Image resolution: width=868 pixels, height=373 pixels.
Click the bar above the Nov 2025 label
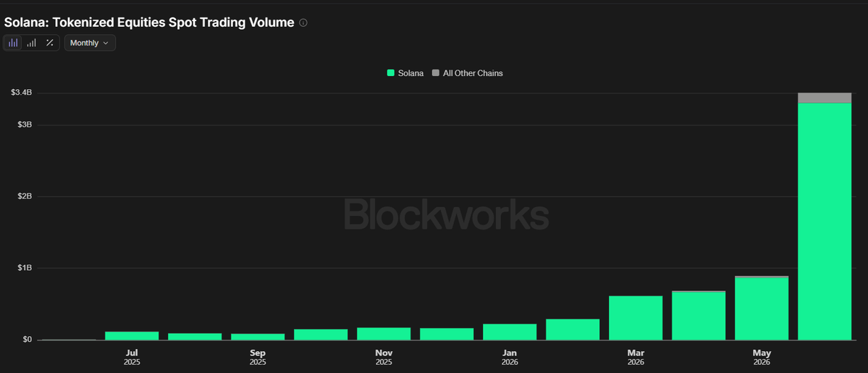(x=384, y=334)
